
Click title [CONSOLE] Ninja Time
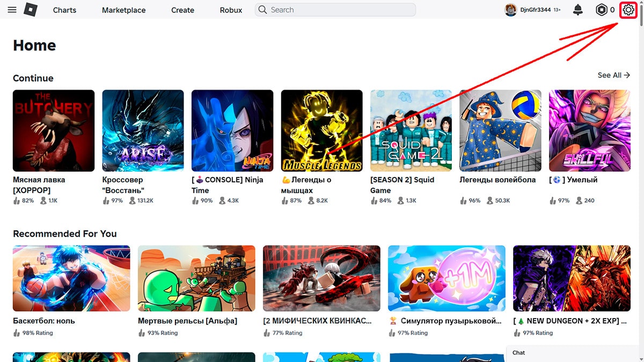pos(228,185)
